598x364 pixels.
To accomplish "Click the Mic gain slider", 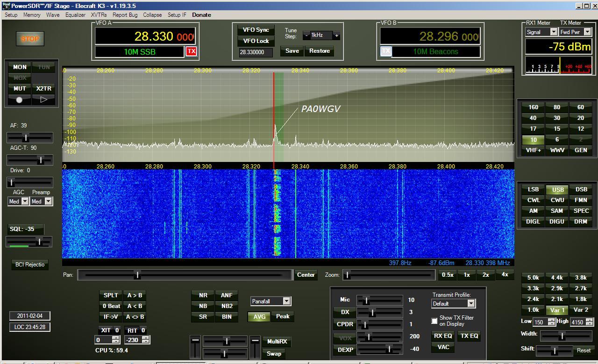I will click(x=380, y=301).
